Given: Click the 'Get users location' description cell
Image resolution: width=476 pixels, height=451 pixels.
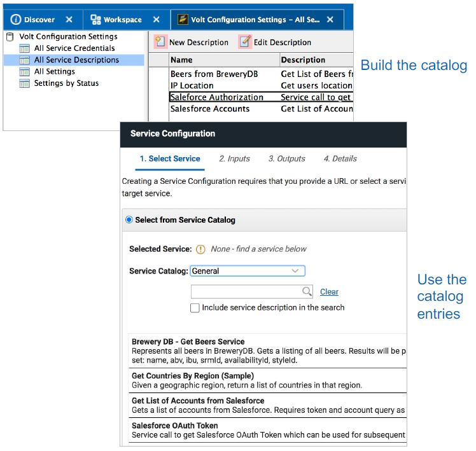Looking at the screenshot, I should (317, 86).
